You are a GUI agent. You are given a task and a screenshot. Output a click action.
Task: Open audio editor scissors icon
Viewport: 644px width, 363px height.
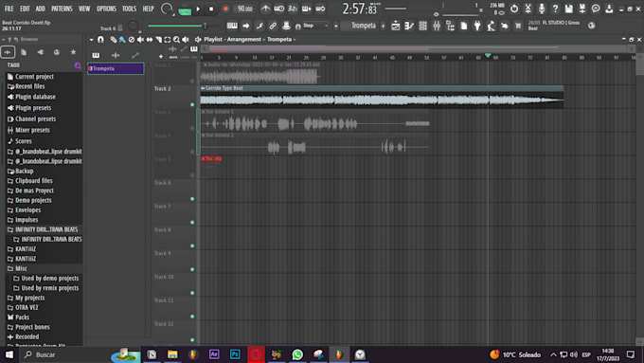pos(528,9)
